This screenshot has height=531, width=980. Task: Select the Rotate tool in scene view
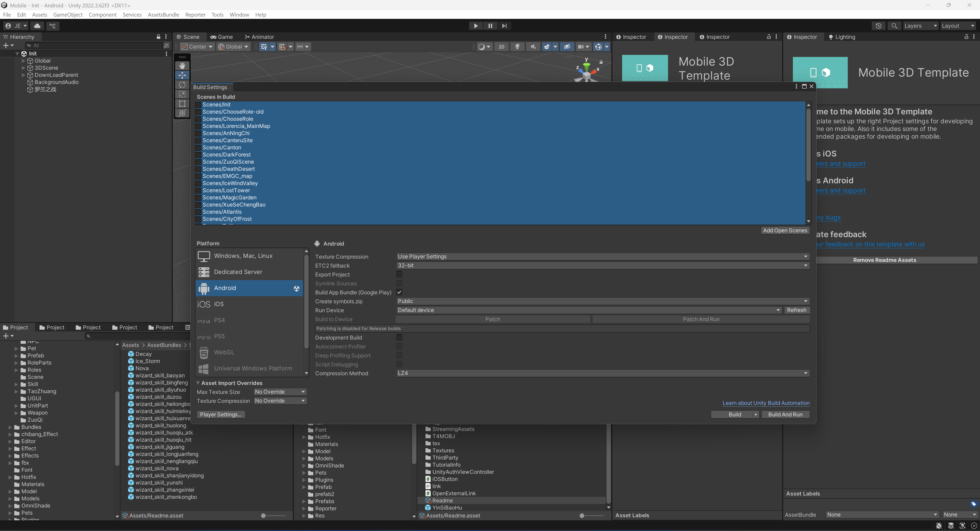pyautogui.click(x=182, y=85)
